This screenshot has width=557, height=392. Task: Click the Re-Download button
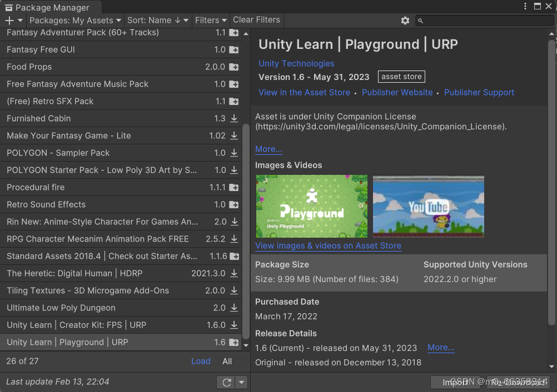519,383
